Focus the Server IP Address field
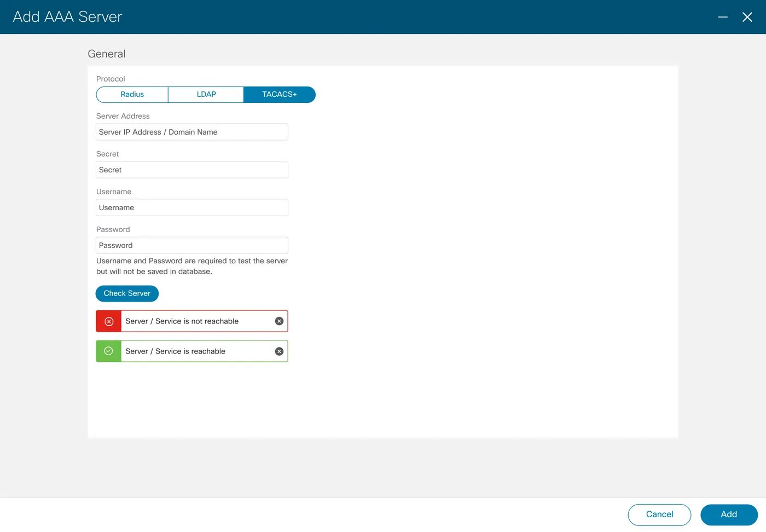Image resolution: width=766 pixels, height=532 pixels. coord(192,132)
